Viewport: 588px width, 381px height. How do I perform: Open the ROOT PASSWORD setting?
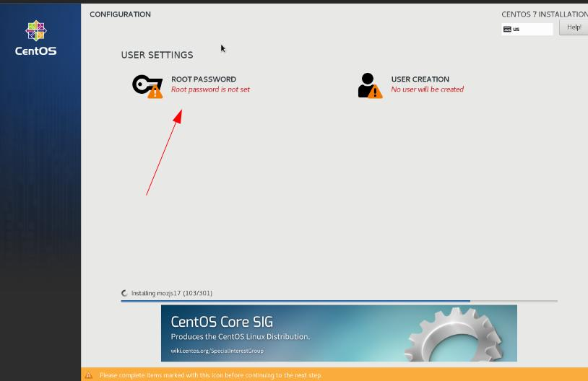pos(203,79)
